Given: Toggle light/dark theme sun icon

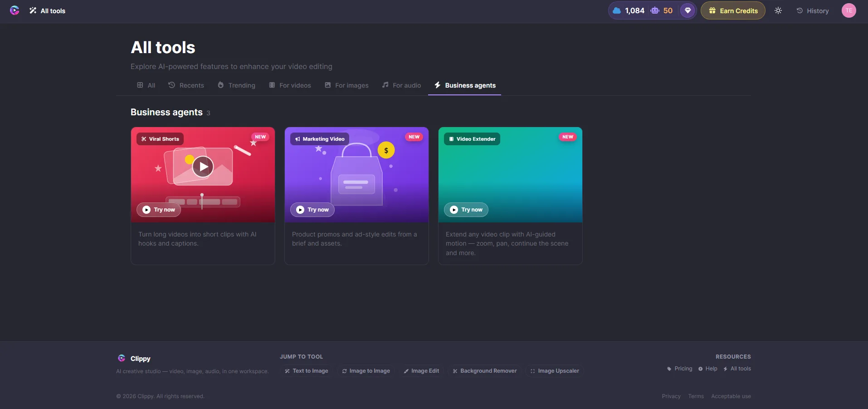Looking at the screenshot, I should tap(778, 10).
